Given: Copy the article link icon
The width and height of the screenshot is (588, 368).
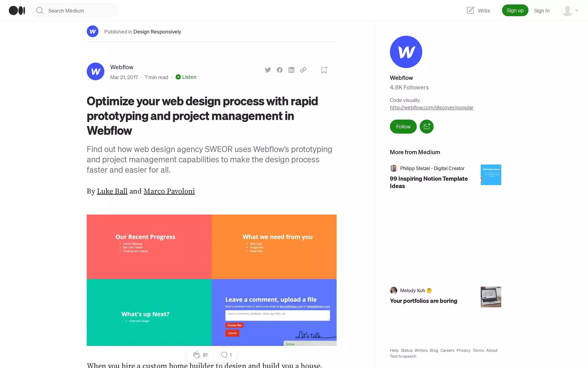Looking at the screenshot, I should click(x=303, y=70).
